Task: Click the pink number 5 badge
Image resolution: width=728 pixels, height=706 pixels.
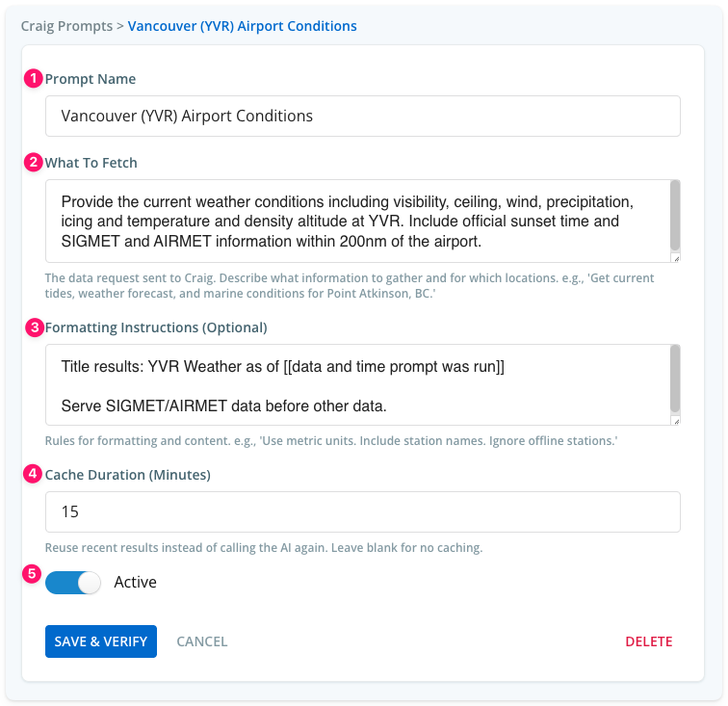Action: click(32, 574)
